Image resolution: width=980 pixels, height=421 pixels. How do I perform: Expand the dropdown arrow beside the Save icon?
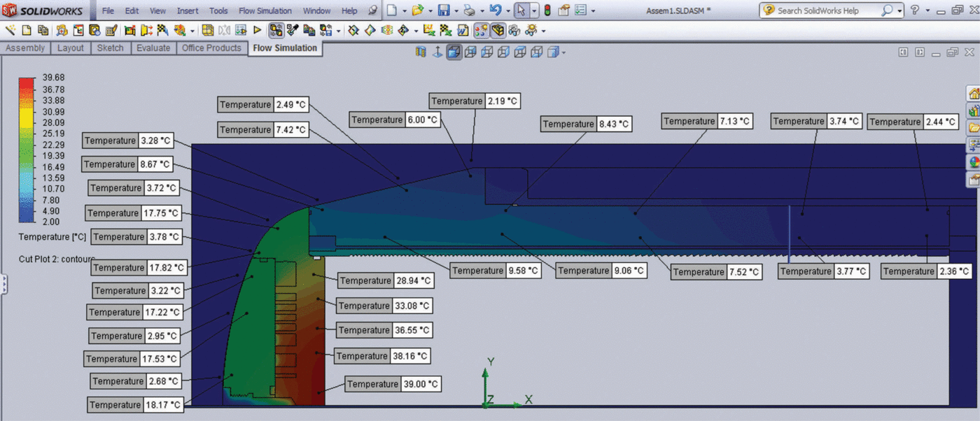455,11
